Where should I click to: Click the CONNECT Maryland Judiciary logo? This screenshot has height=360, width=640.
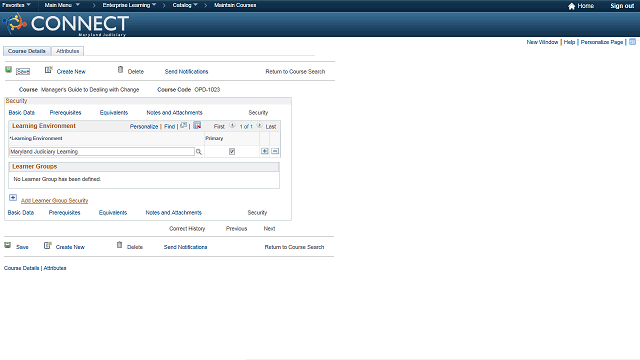pyautogui.click(x=66, y=24)
